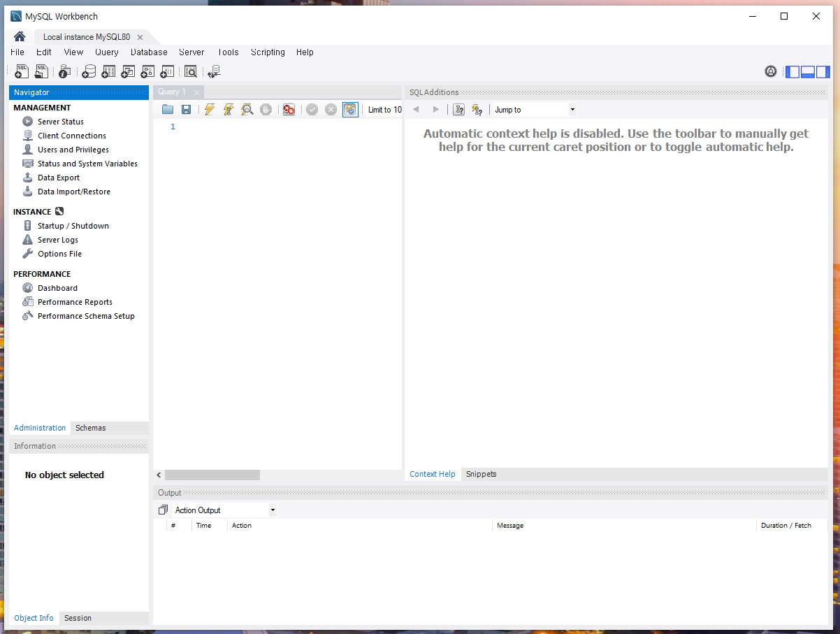Open script file in query editor
The image size is (840, 634).
(168, 110)
